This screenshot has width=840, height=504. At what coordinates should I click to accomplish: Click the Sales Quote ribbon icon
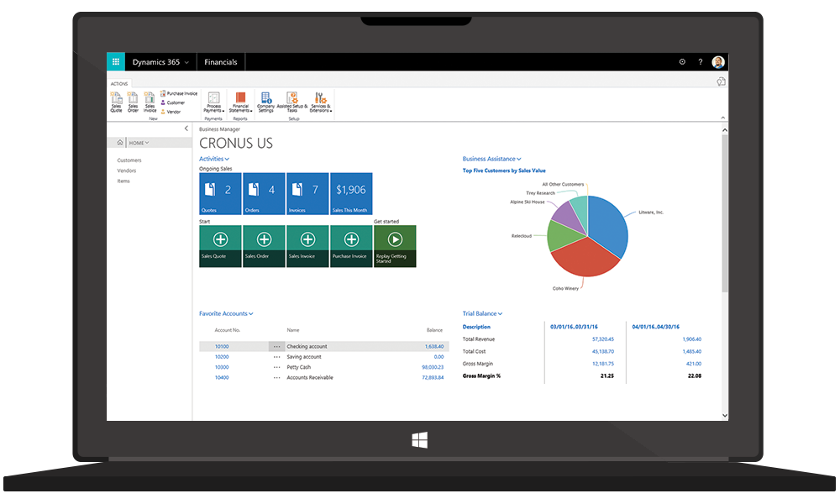coord(116,102)
